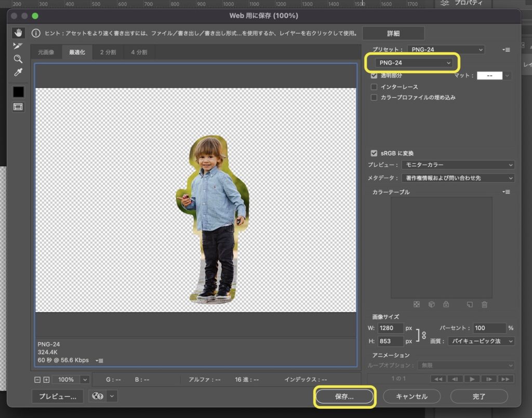Switch to the 2 分割 tab

(108, 52)
